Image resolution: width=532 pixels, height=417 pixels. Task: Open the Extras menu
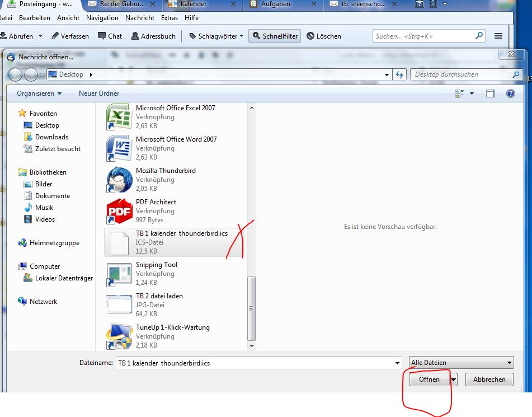pyautogui.click(x=170, y=18)
